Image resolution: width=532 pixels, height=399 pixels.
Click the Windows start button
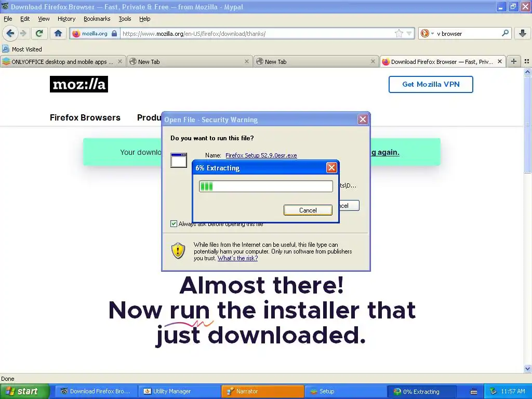click(24, 391)
